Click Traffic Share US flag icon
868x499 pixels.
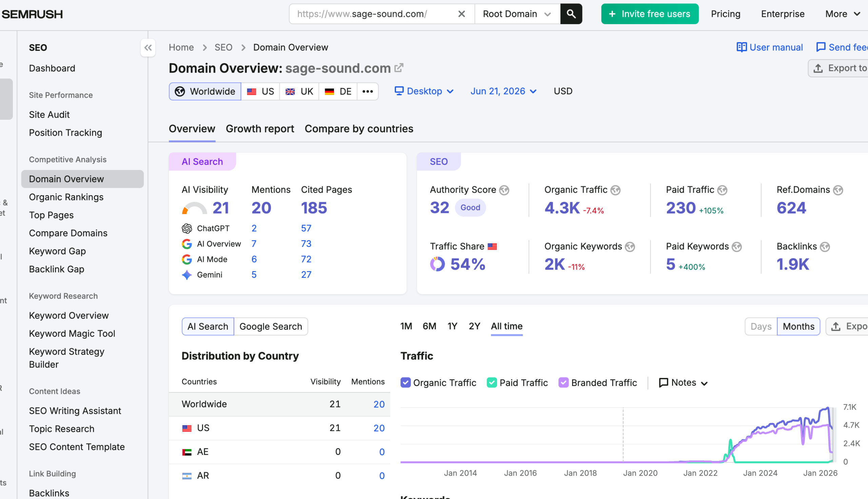click(x=492, y=247)
